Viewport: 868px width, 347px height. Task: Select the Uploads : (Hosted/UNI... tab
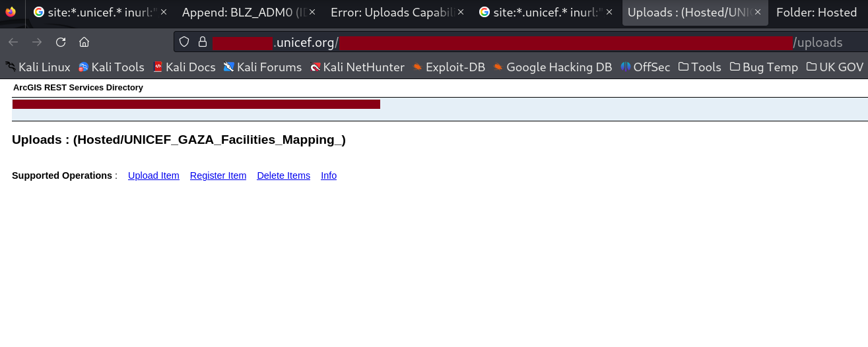click(x=695, y=12)
